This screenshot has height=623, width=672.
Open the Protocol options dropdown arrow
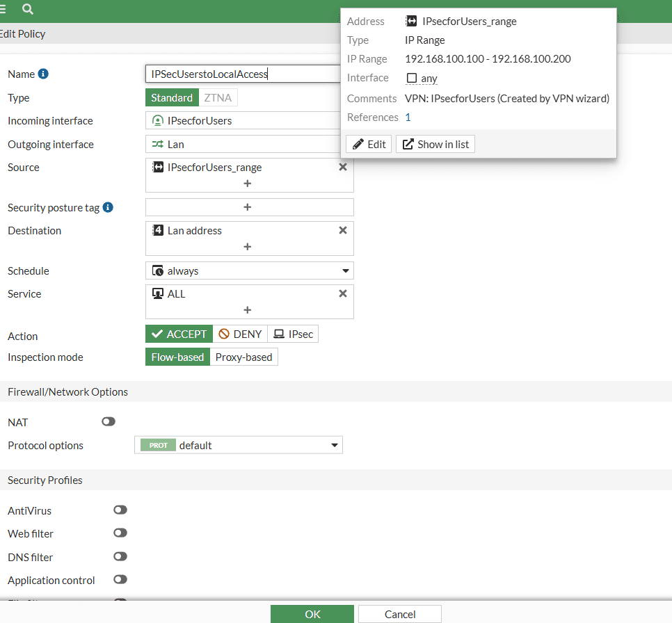335,445
